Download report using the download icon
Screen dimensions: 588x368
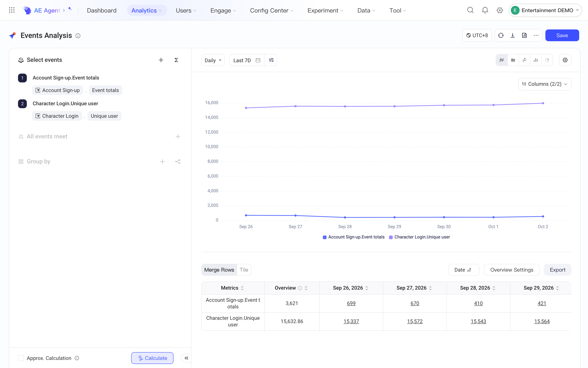click(x=513, y=36)
